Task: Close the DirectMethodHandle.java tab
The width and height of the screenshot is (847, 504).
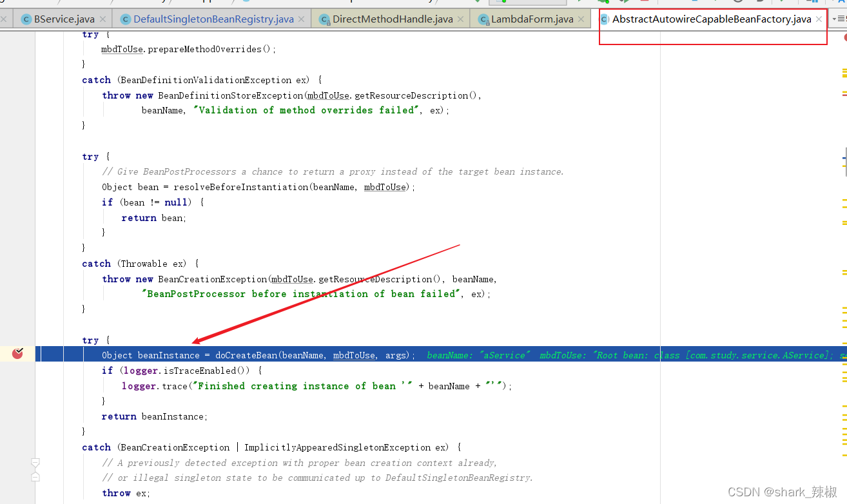Action: point(460,19)
